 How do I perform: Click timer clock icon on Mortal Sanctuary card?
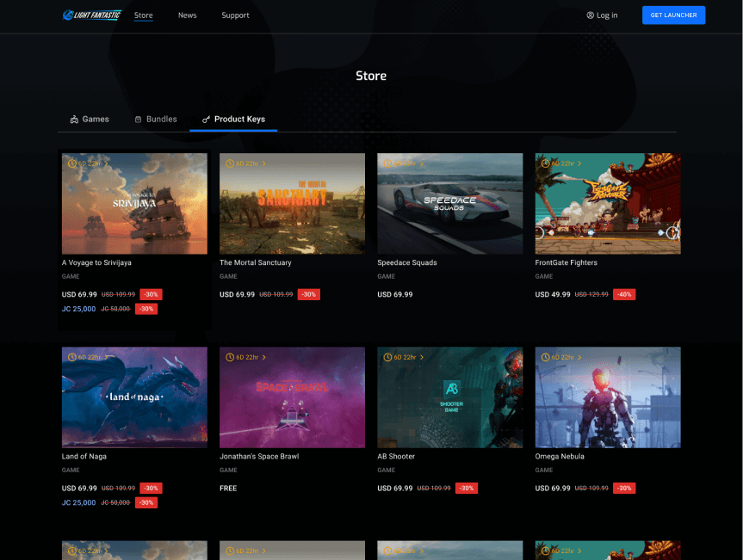[x=230, y=163]
